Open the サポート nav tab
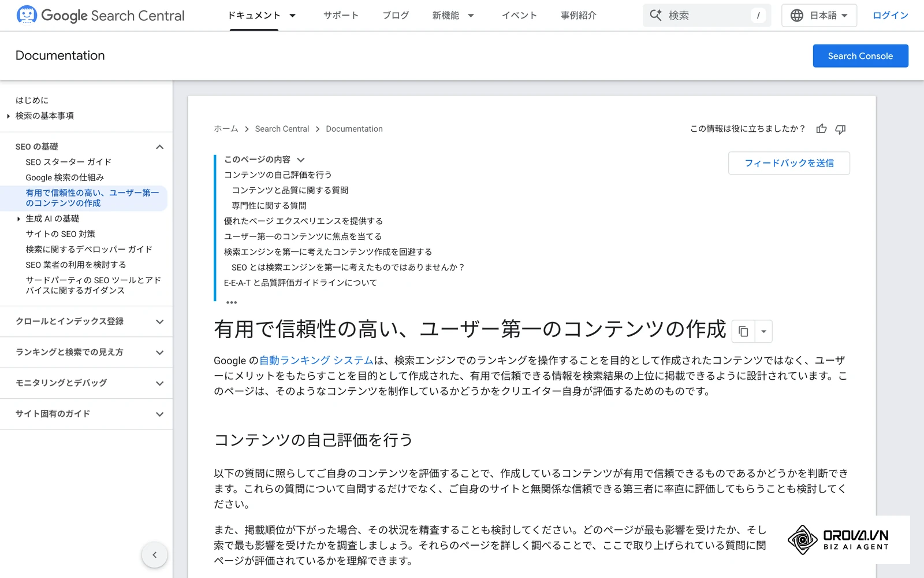The image size is (924, 578). pyautogui.click(x=341, y=16)
